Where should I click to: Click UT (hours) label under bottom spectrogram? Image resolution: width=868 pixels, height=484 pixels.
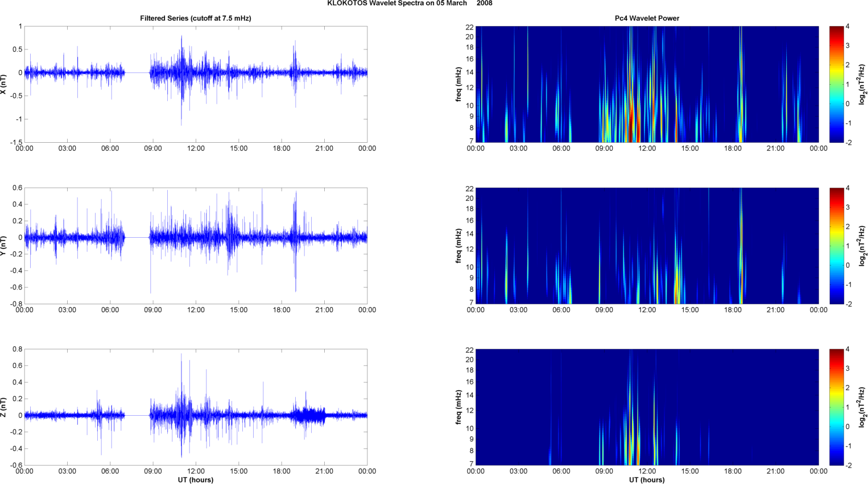647,479
